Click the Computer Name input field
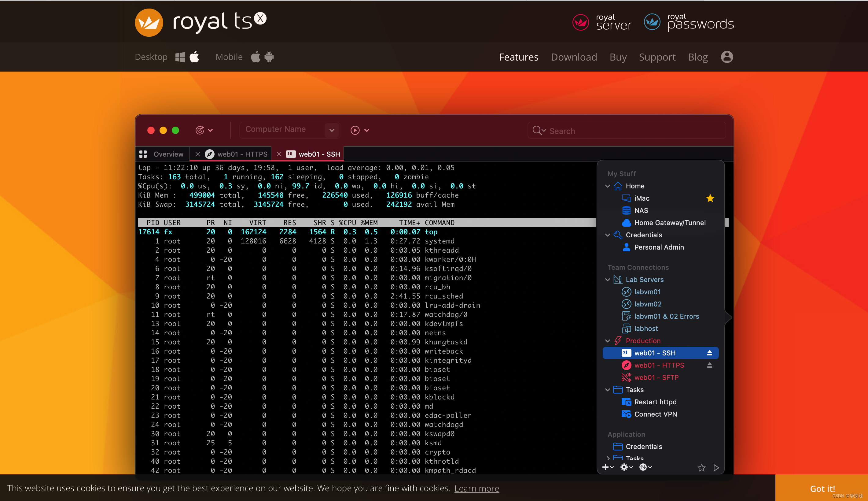The image size is (868, 501). 282,130
